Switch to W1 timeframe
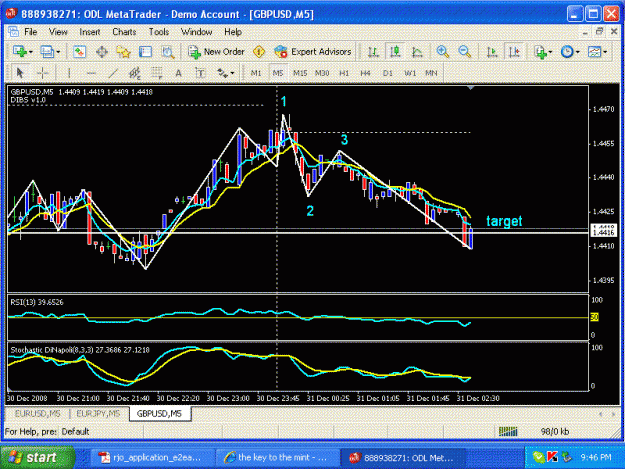Image resolution: width=625 pixels, height=469 pixels. click(410, 73)
